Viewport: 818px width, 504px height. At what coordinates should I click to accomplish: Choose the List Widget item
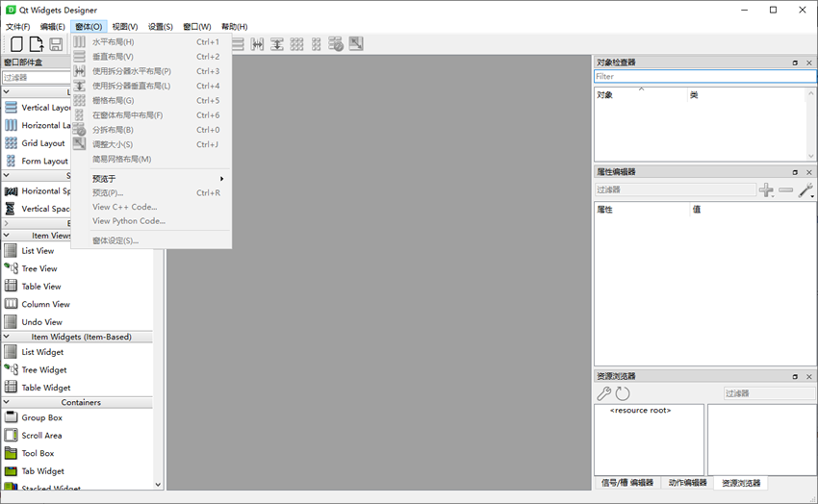(x=34, y=352)
